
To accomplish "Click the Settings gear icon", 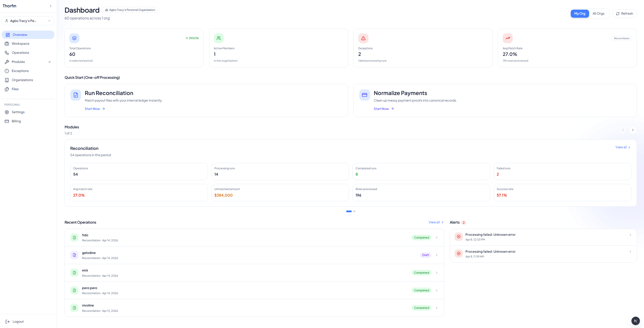I will [x=7, y=112].
